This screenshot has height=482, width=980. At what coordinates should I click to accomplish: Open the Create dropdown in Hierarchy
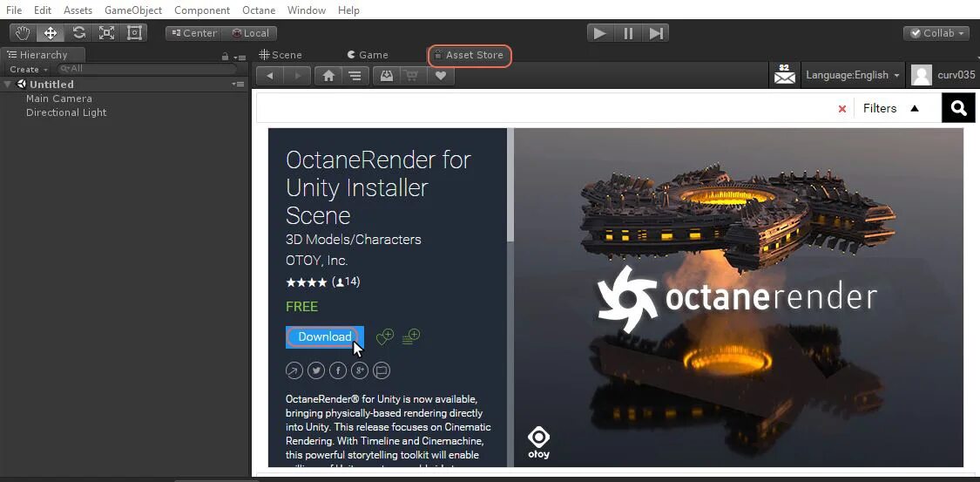coord(28,70)
